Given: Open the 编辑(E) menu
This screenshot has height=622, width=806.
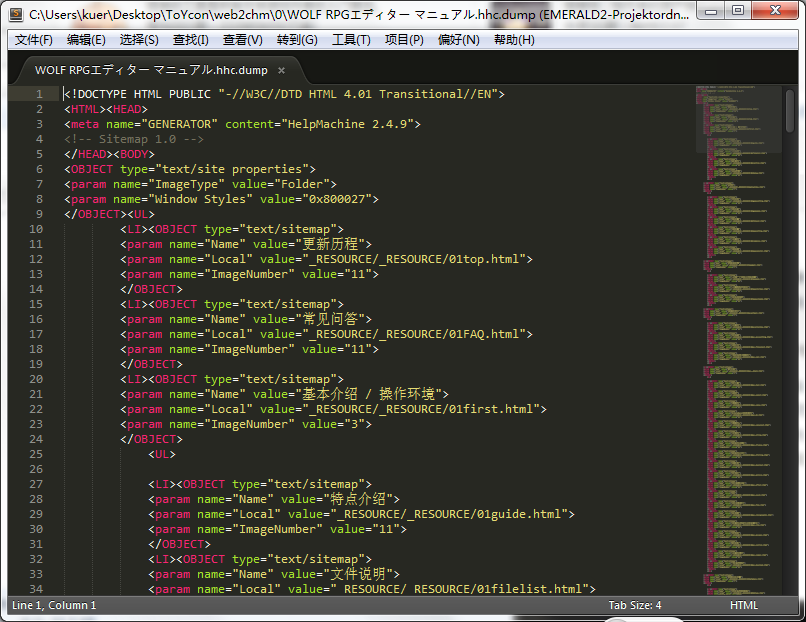Looking at the screenshot, I should click(86, 40).
